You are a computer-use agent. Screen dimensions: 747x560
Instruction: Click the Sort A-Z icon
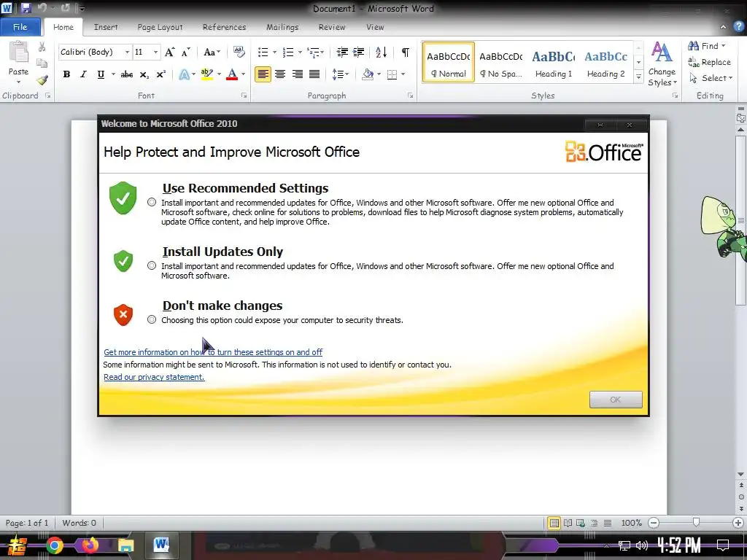pos(381,52)
